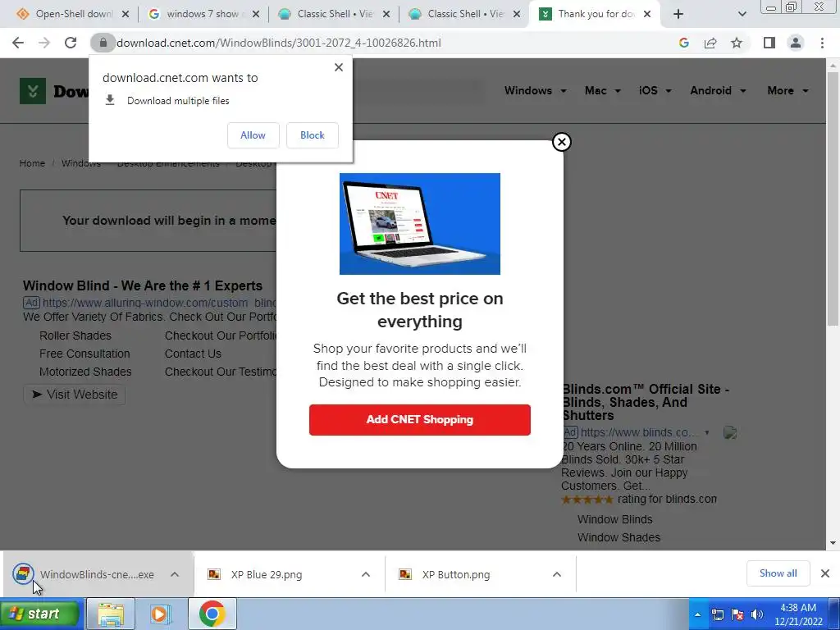
Task: Click the share page icon
Action: click(x=710, y=43)
